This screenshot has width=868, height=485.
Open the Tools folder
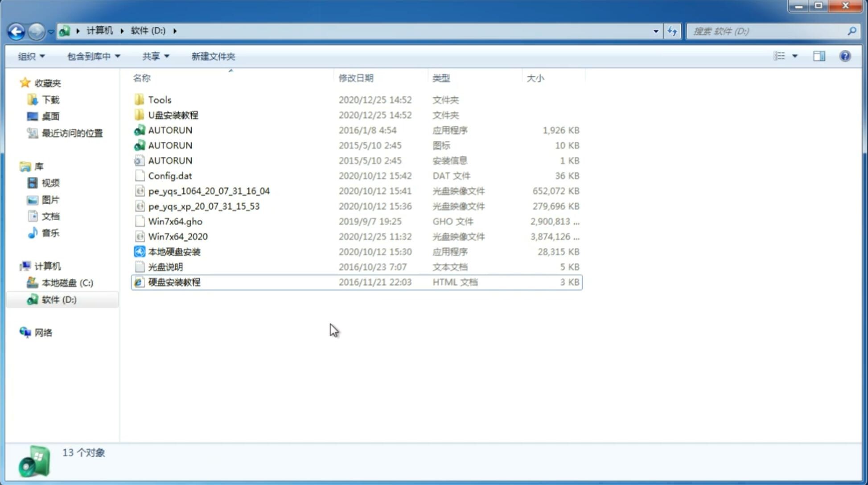pyautogui.click(x=159, y=99)
